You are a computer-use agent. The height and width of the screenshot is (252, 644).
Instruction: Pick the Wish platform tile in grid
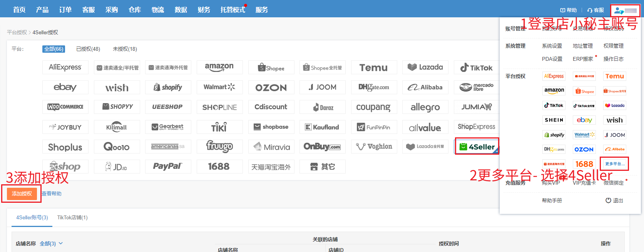tap(117, 87)
